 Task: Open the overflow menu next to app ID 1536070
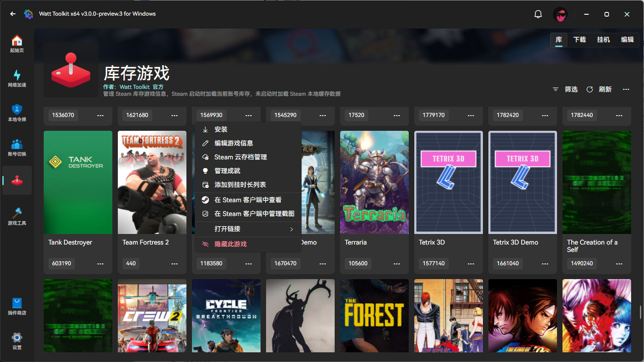(x=100, y=116)
